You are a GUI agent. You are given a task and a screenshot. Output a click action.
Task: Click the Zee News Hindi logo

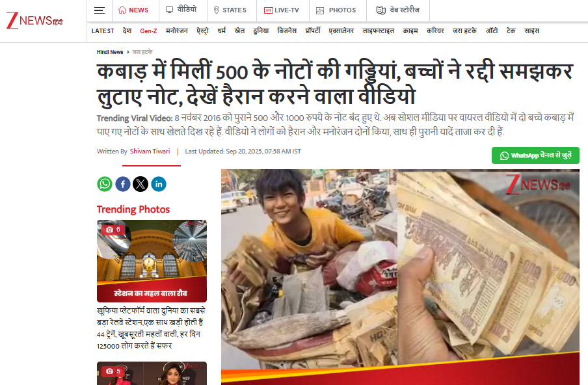[x=34, y=21]
